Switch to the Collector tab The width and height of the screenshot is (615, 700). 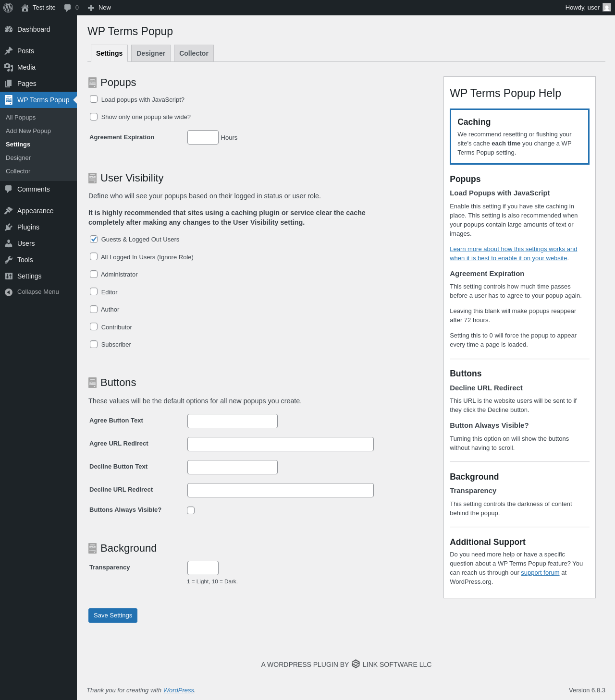(194, 53)
